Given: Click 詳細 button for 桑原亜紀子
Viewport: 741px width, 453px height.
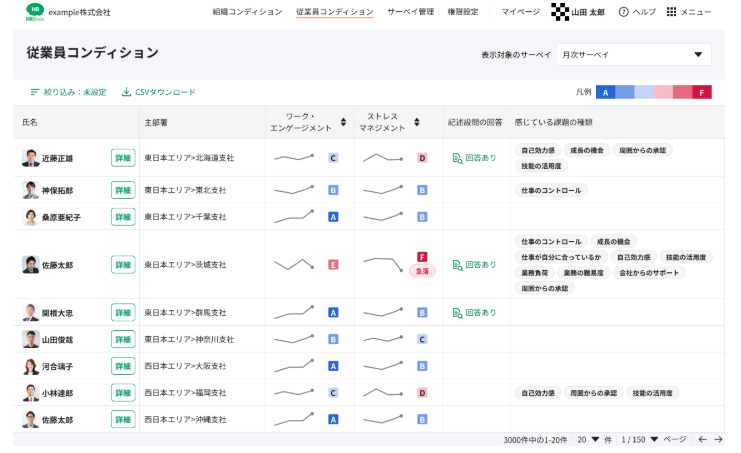Looking at the screenshot, I should [123, 217].
